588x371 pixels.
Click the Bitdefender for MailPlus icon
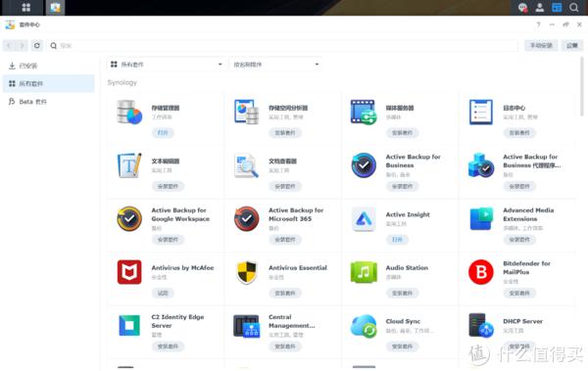coord(481,272)
